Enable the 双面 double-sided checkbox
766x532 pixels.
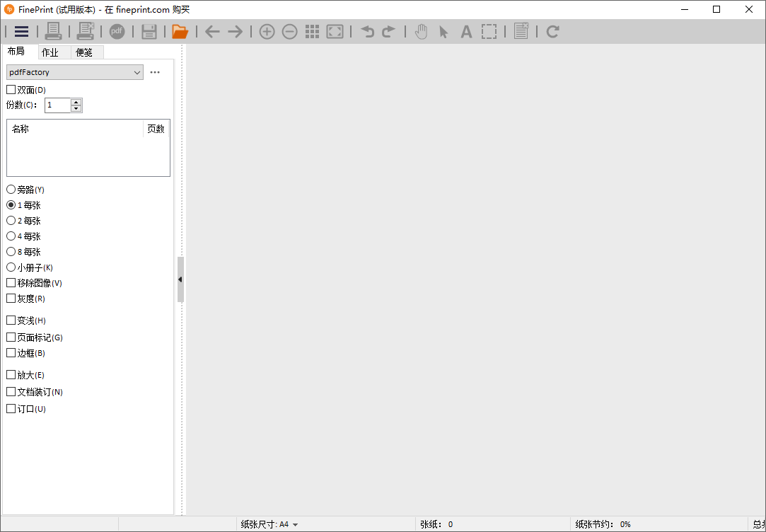pyautogui.click(x=11, y=90)
